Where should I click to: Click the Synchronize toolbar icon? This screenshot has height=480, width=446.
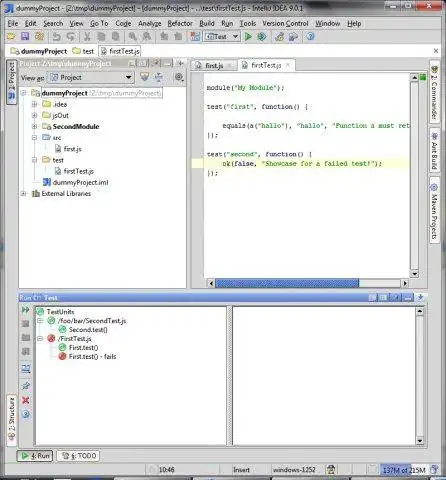point(39,36)
